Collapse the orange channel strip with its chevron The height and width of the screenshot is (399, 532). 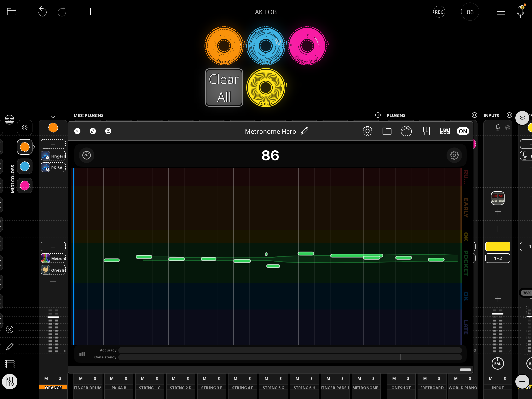53,117
